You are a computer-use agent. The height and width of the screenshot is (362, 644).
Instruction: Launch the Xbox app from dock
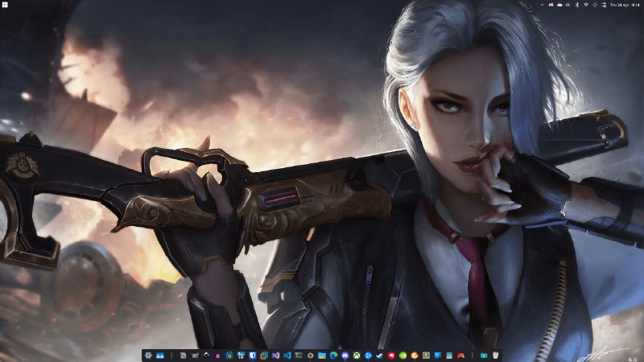[x=357, y=356]
